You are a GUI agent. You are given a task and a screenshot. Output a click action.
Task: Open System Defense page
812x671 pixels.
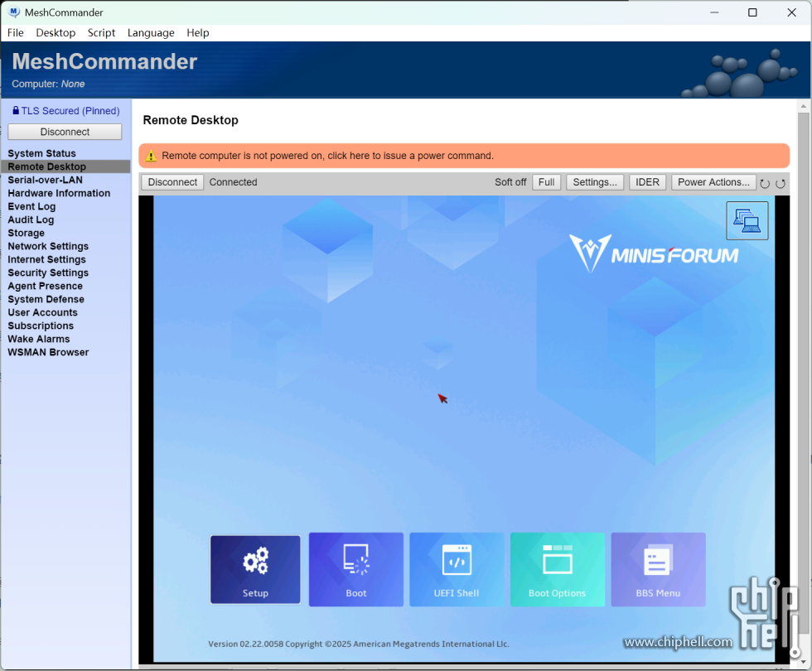(46, 299)
